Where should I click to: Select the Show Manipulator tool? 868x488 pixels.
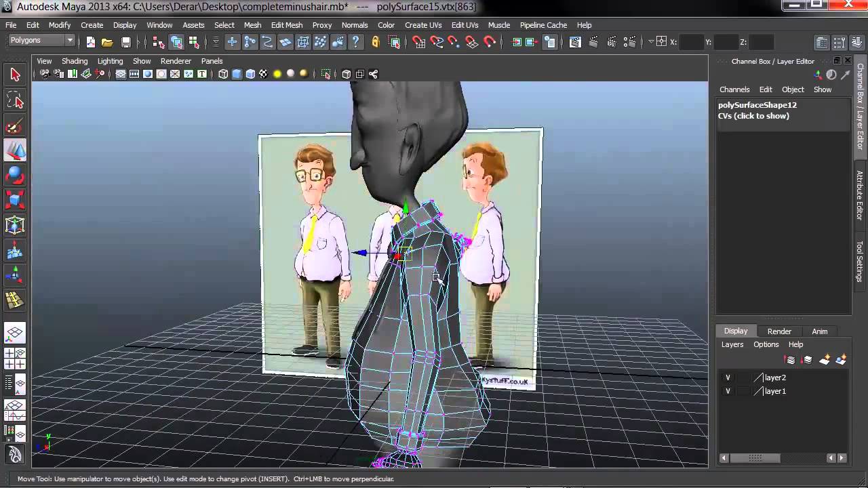tap(15, 274)
